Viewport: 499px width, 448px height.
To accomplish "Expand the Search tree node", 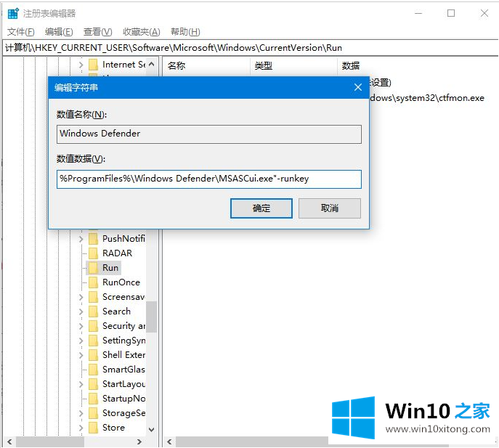I will pyautogui.click(x=81, y=311).
